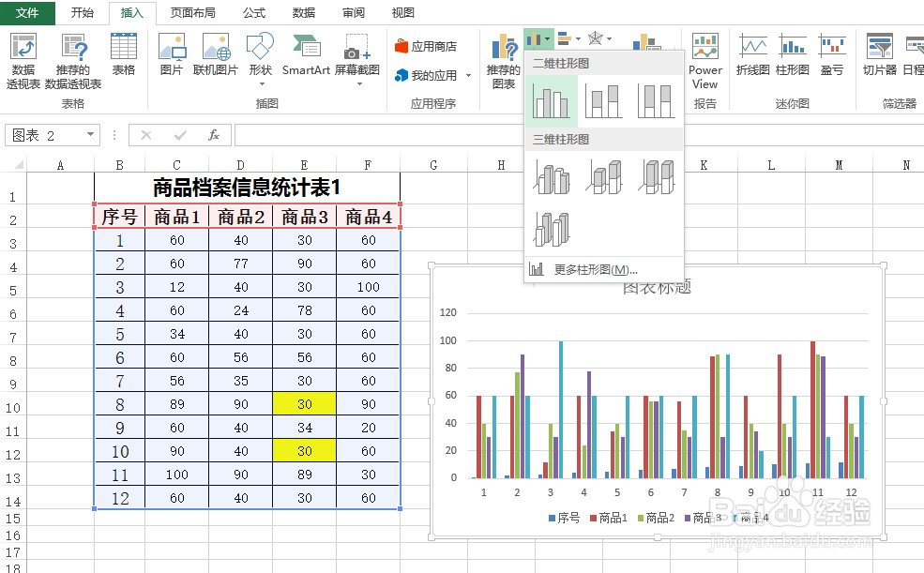Switch to the View (视图) tab
Image resolution: width=924 pixels, height=573 pixels.
point(403,12)
